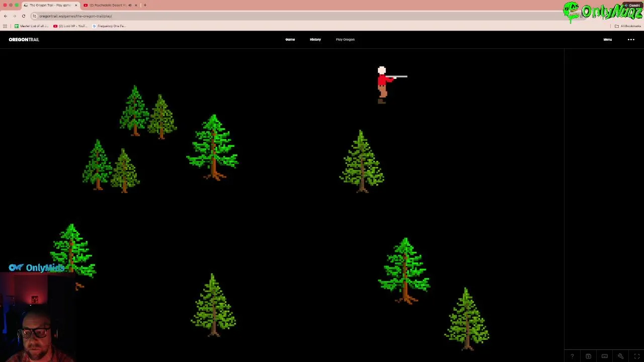Open the Menu item in the header

click(608, 39)
